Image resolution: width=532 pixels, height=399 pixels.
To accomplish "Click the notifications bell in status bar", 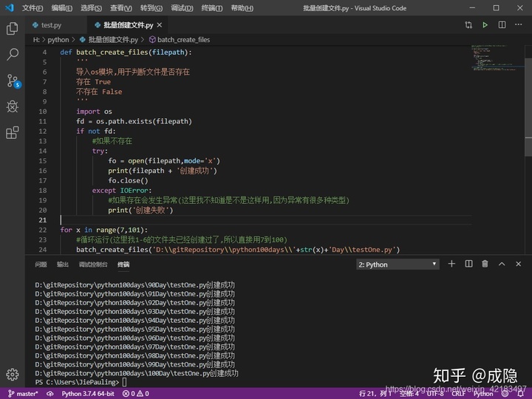I will point(520,394).
